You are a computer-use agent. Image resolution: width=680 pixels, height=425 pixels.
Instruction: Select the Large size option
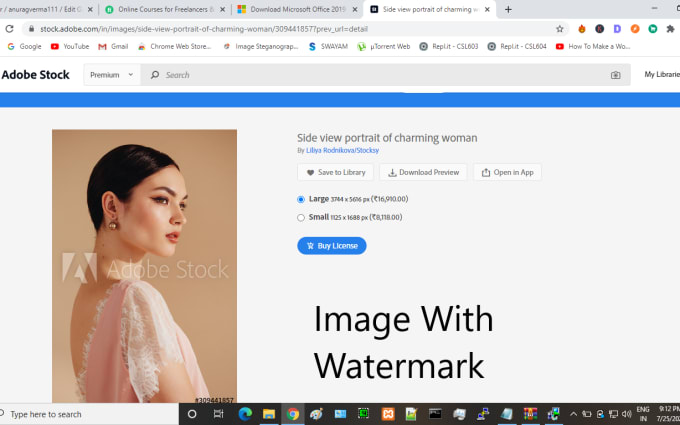click(x=301, y=199)
